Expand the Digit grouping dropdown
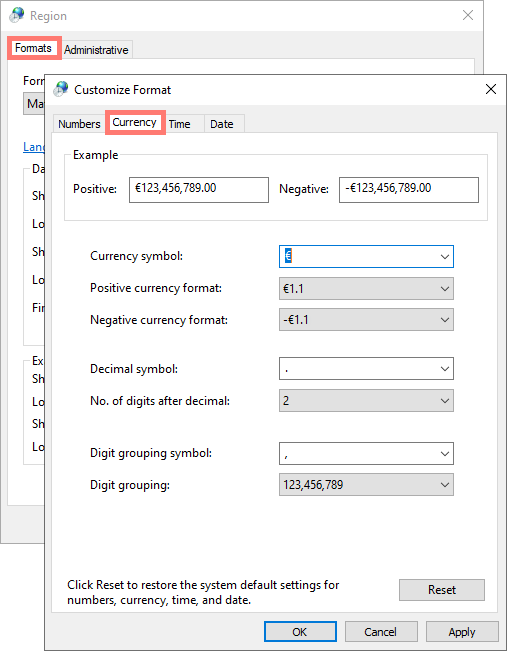The width and height of the screenshot is (507, 651). [366, 485]
